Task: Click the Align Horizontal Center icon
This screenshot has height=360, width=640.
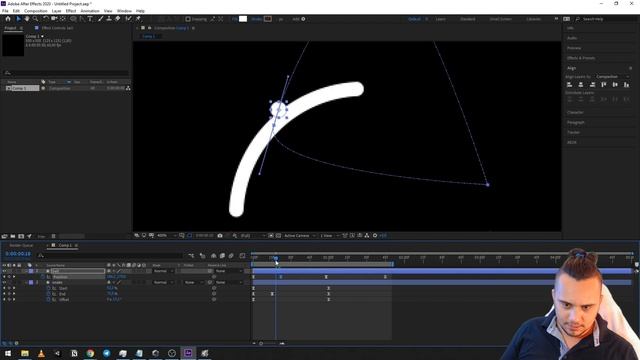Action: tap(581, 84)
